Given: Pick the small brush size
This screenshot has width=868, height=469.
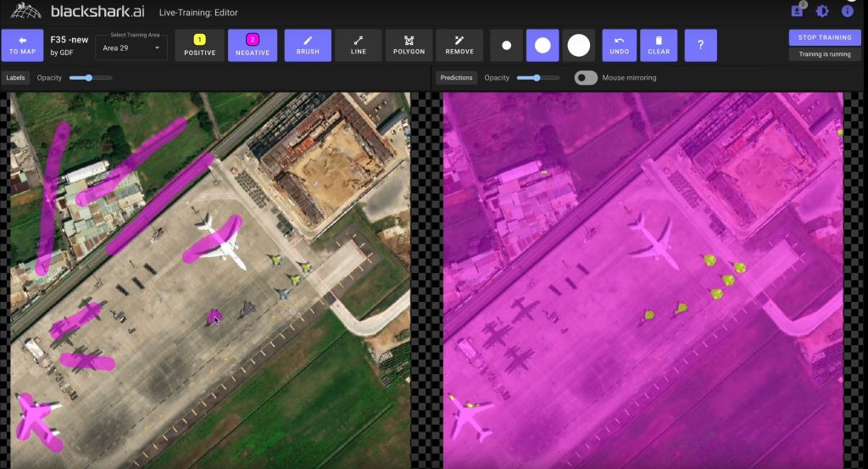Looking at the screenshot, I should pyautogui.click(x=507, y=46).
